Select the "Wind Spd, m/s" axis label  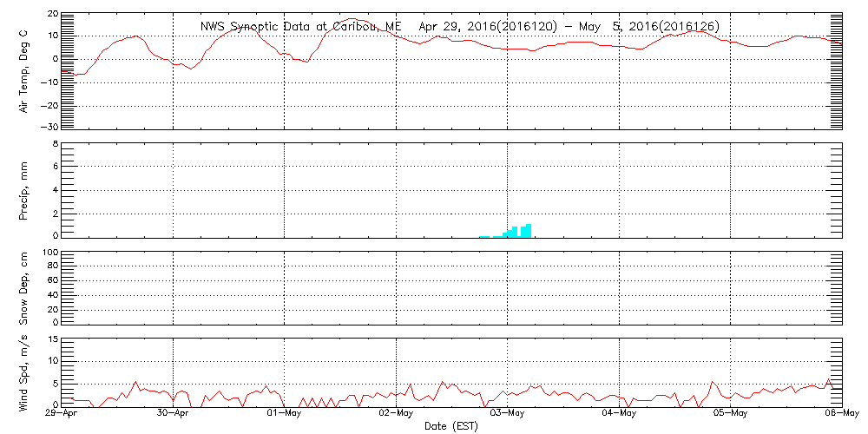pyautogui.click(x=24, y=372)
